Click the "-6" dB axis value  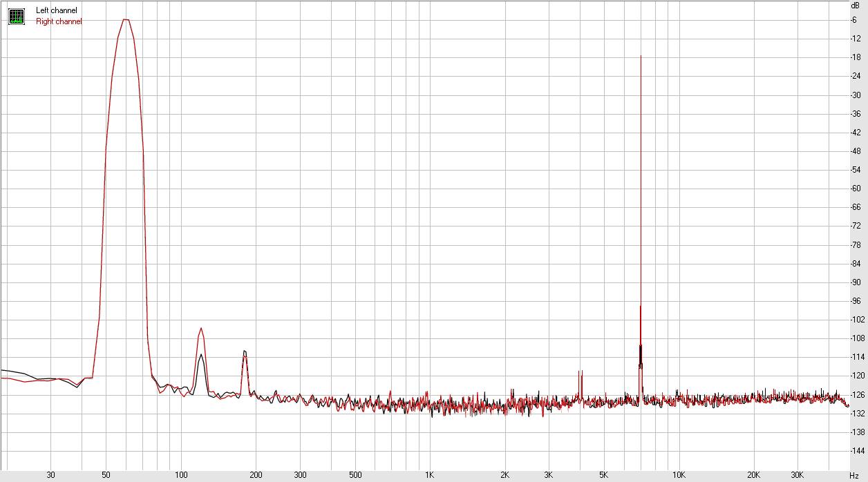854,20
